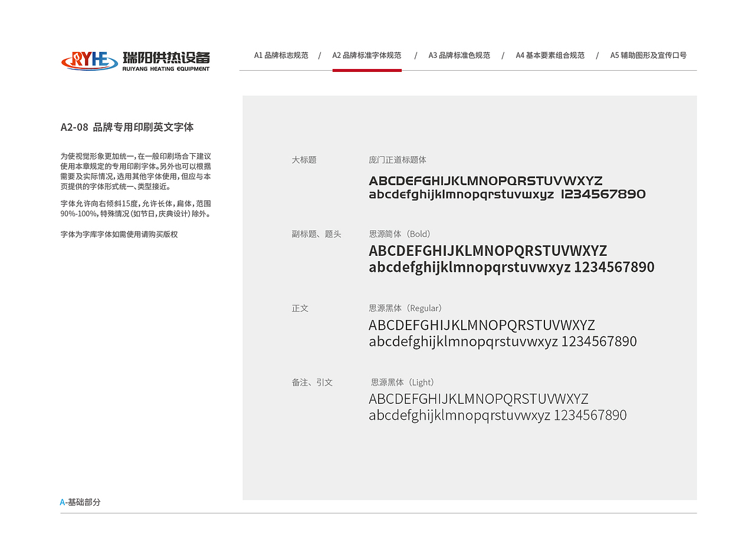Screen dimensions: 755x560
Task: Click the RUIYANG HEATING EQUIPMENT text
Action: click(167, 68)
